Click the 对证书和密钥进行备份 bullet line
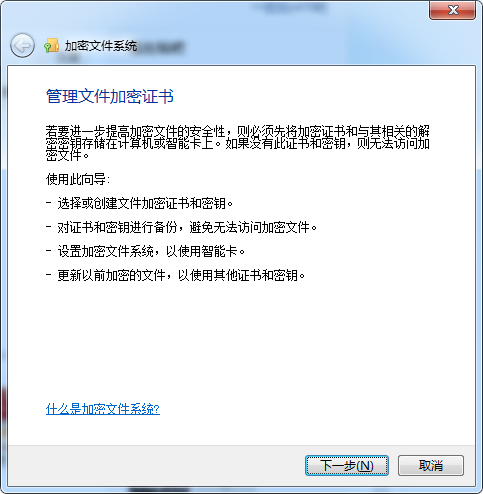 187,227
